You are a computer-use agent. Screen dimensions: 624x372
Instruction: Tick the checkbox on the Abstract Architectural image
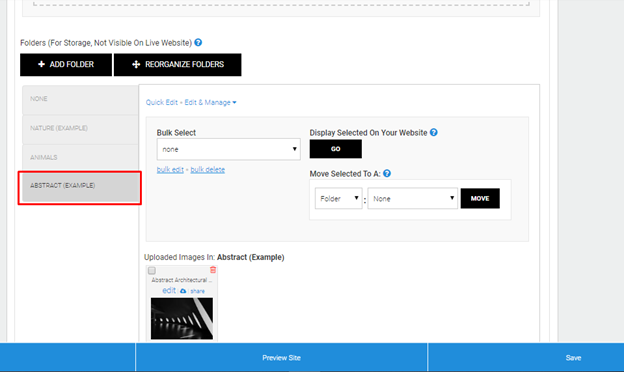coord(152,271)
